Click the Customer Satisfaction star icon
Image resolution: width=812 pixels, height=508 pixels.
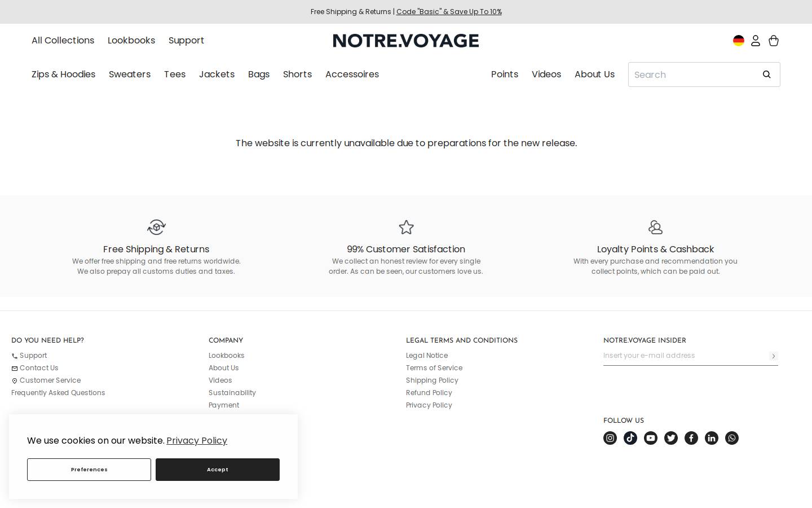[406, 227]
